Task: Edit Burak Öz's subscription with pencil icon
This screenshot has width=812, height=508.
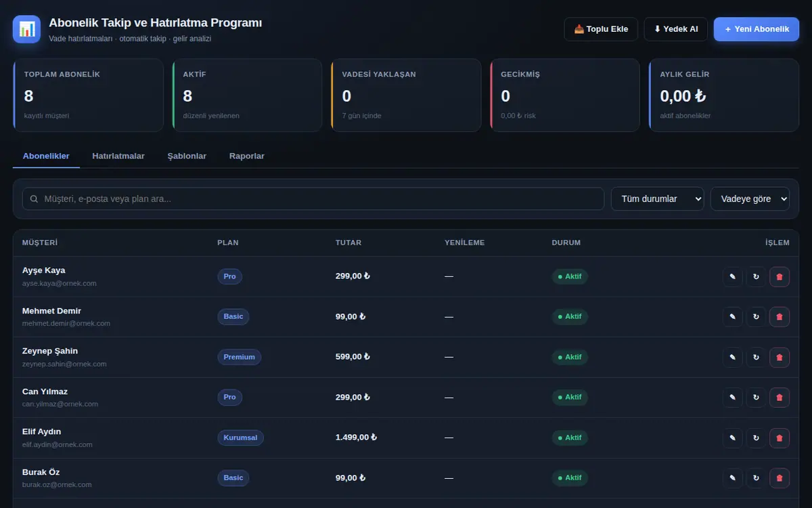Action: [x=732, y=478]
